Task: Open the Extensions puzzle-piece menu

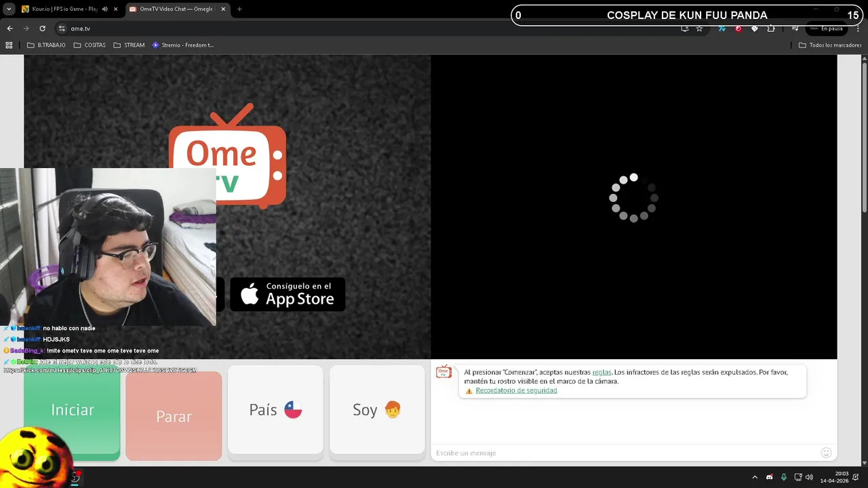Action: [771, 28]
